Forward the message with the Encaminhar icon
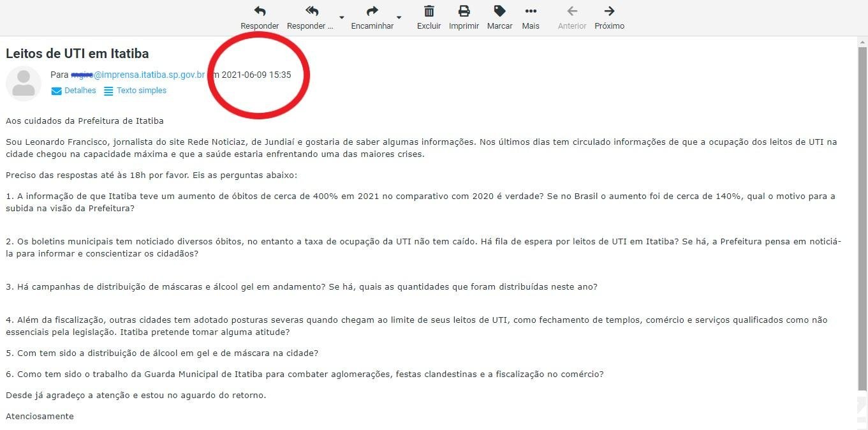Image resolution: width=868 pixels, height=430 pixels. (x=372, y=11)
